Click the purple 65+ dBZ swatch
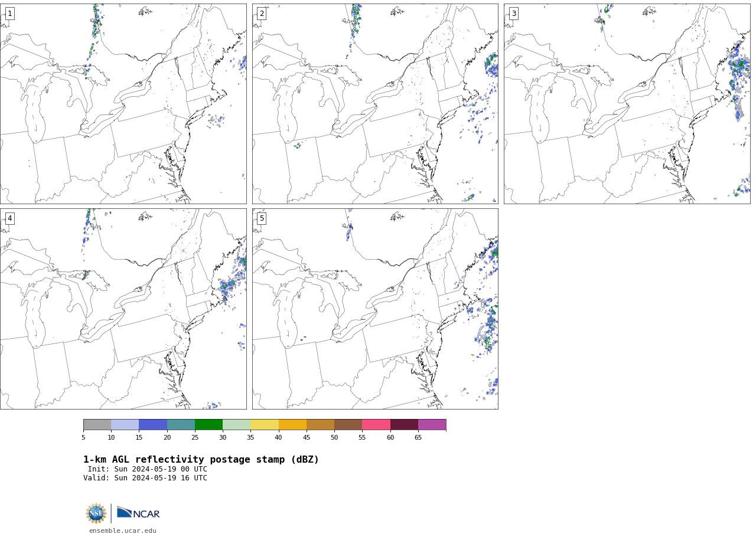 tap(432, 425)
